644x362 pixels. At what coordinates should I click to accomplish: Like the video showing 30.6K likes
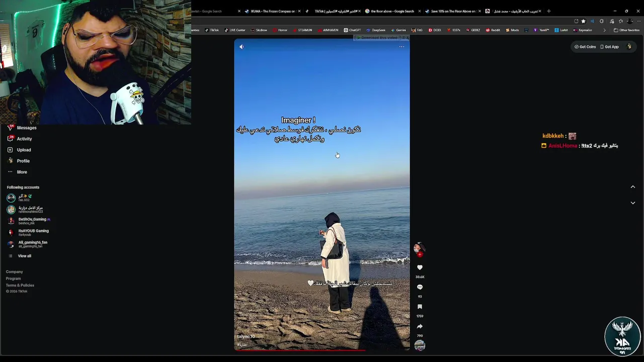point(420,267)
